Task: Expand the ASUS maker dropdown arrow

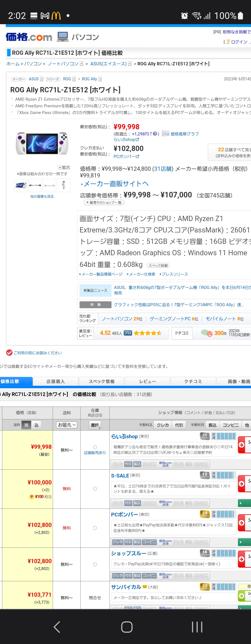Action: (x=42, y=79)
